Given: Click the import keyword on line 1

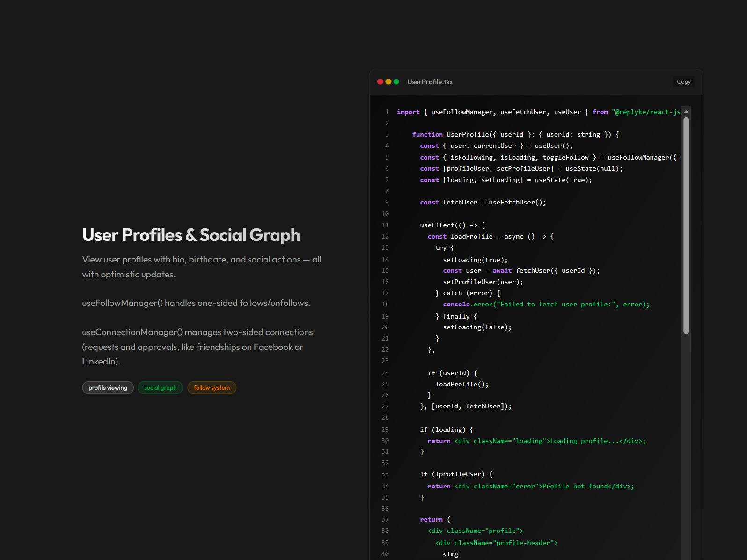Looking at the screenshot, I should [408, 112].
